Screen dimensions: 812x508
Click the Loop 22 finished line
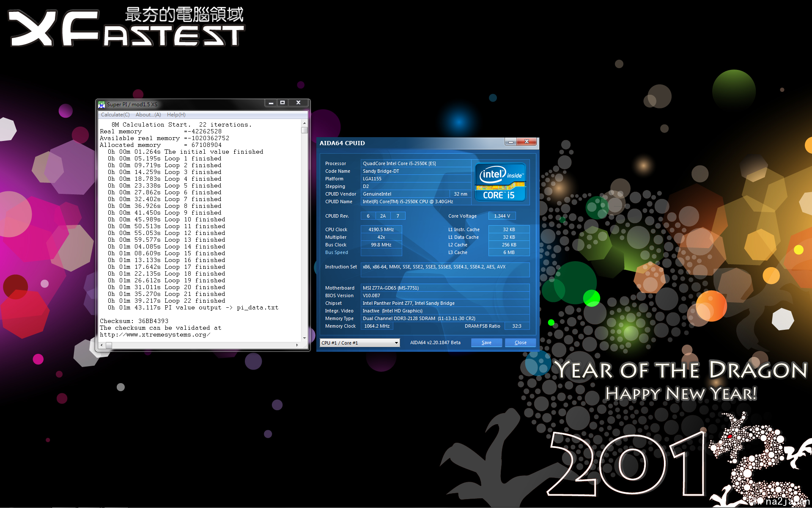pos(166,301)
